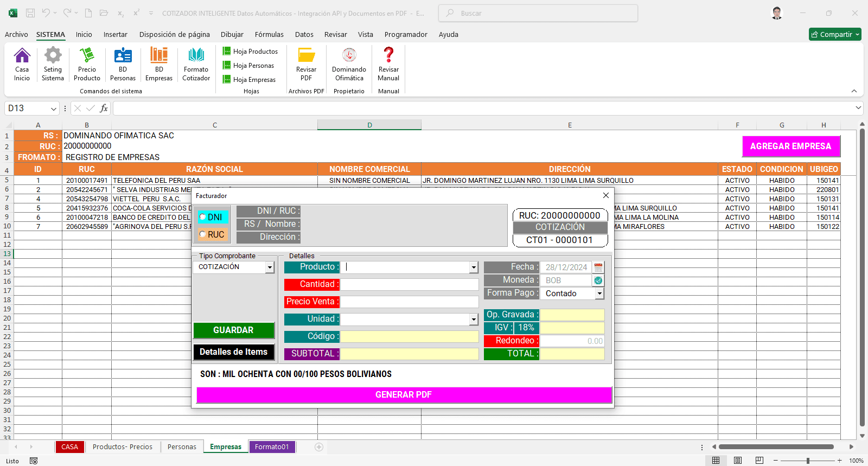Open Revisar PDF folder icon
Screen dimensions: 868x466
click(x=306, y=64)
